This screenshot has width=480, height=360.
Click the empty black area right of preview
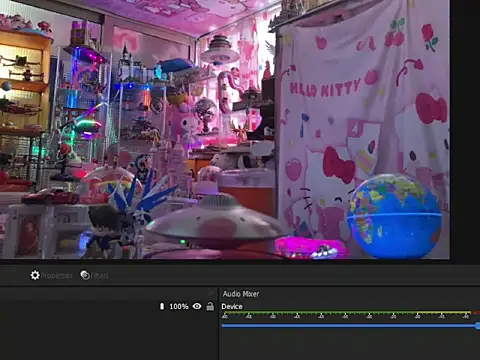tap(465, 130)
